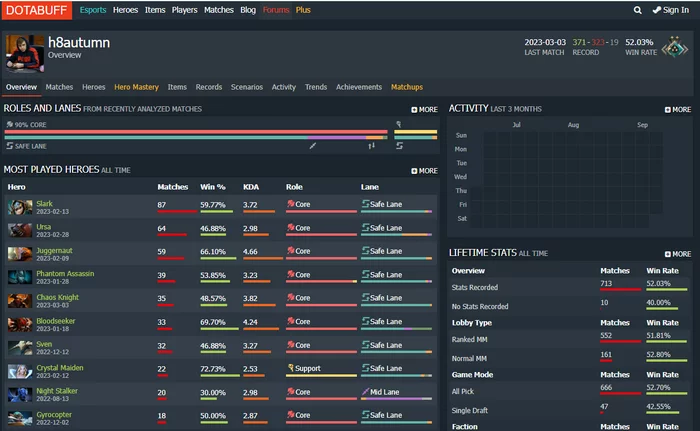Open the search magnifier icon
This screenshot has height=431, width=700.
click(638, 10)
